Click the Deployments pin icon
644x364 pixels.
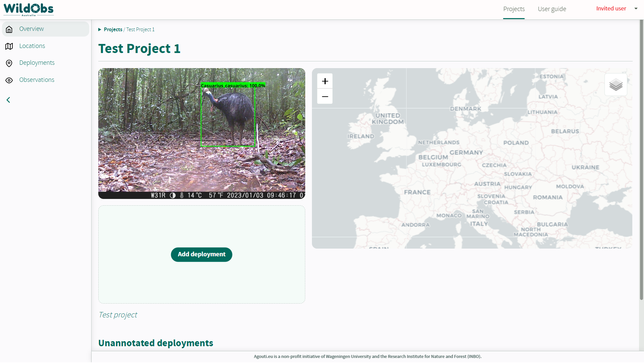(9, 63)
